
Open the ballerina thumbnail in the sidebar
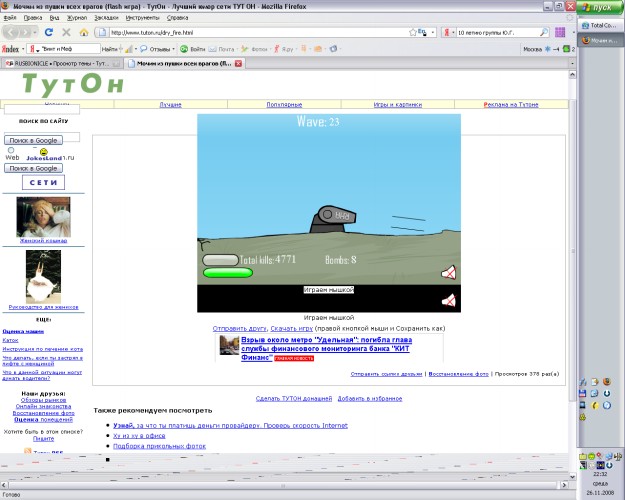(43, 277)
